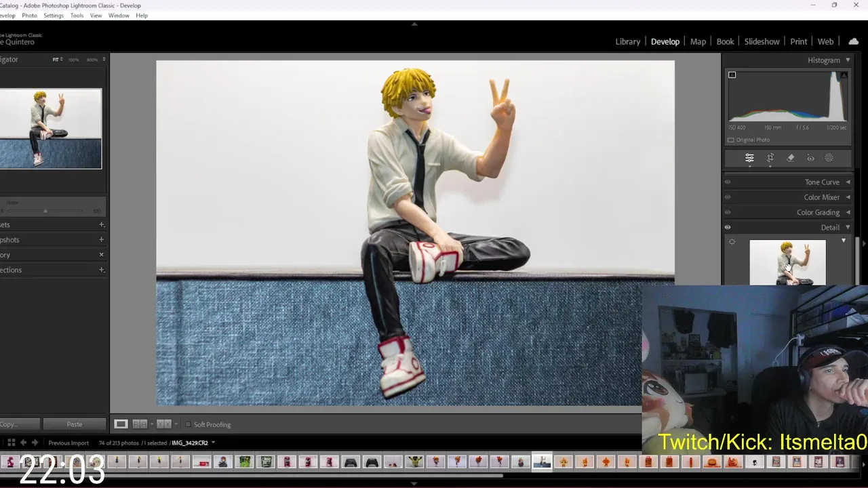The height and width of the screenshot is (488, 868).
Task: Expand the Tone Curve panel
Action: [x=848, y=182]
